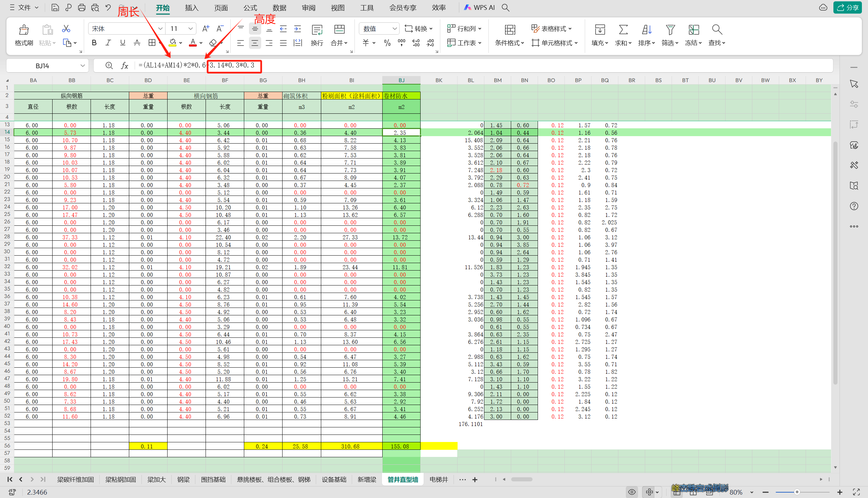Switch to the 新增梁 sheet tab
This screenshot has height=498, width=868.
(x=367, y=480)
